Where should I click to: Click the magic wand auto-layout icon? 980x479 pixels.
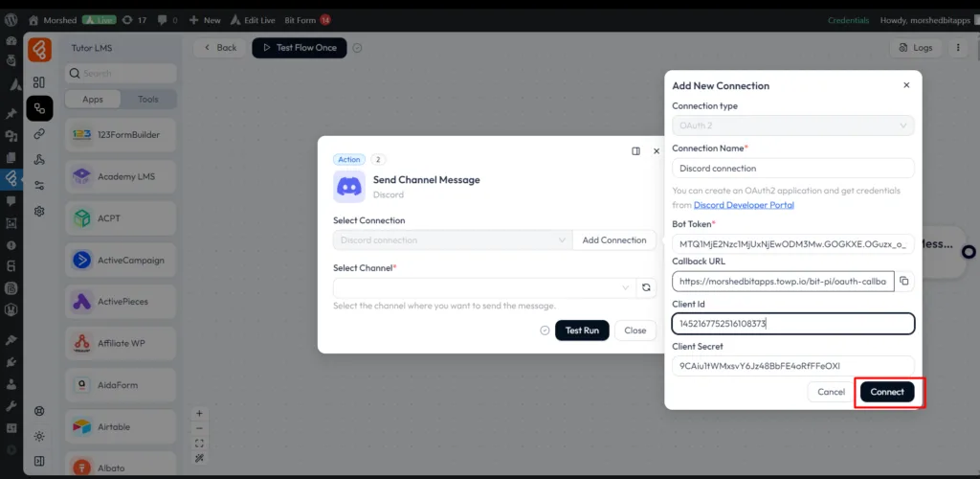199,458
